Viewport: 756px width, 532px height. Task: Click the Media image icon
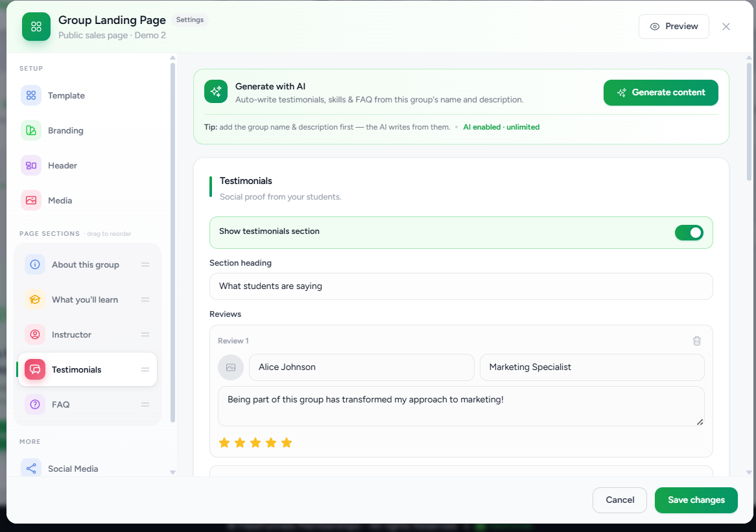pyautogui.click(x=31, y=200)
